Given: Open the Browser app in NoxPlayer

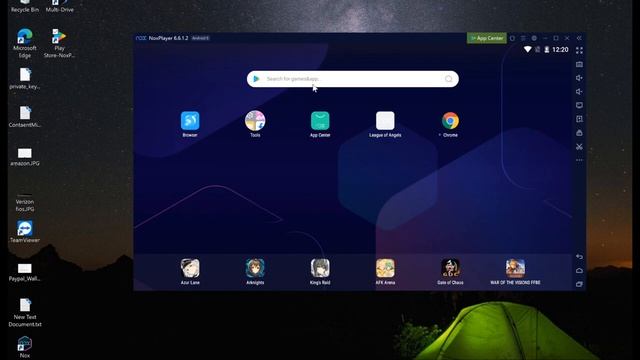Looking at the screenshot, I should point(190,121).
